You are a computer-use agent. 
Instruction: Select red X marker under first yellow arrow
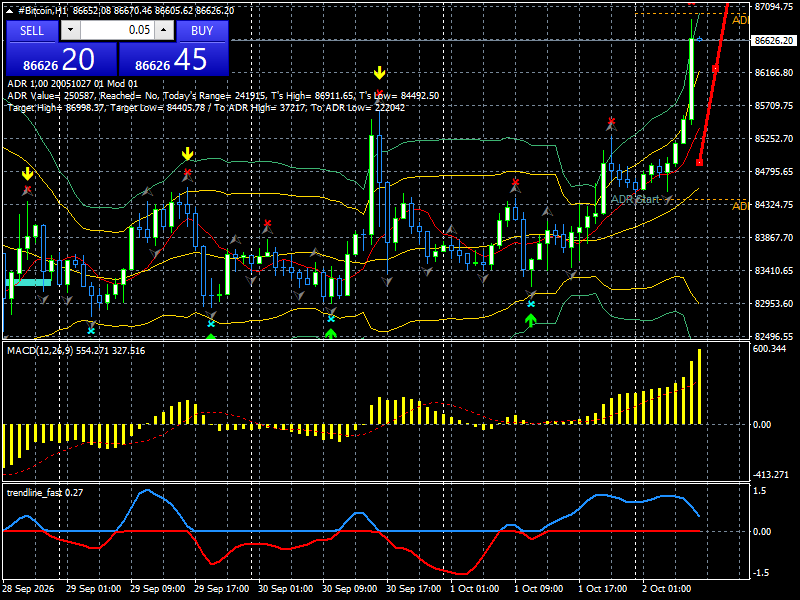click(28, 189)
